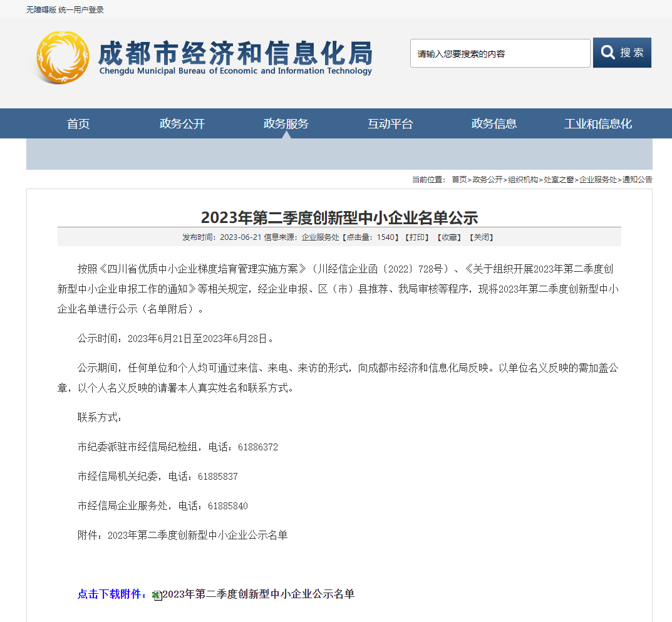
Task: Click the breadcrumb 通知公告 link
Action: (638, 180)
